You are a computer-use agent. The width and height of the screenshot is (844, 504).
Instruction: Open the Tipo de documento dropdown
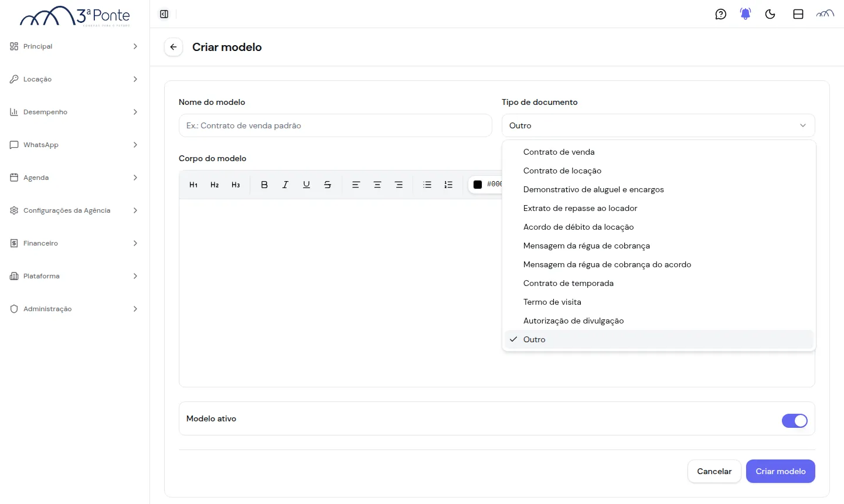point(658,125)
